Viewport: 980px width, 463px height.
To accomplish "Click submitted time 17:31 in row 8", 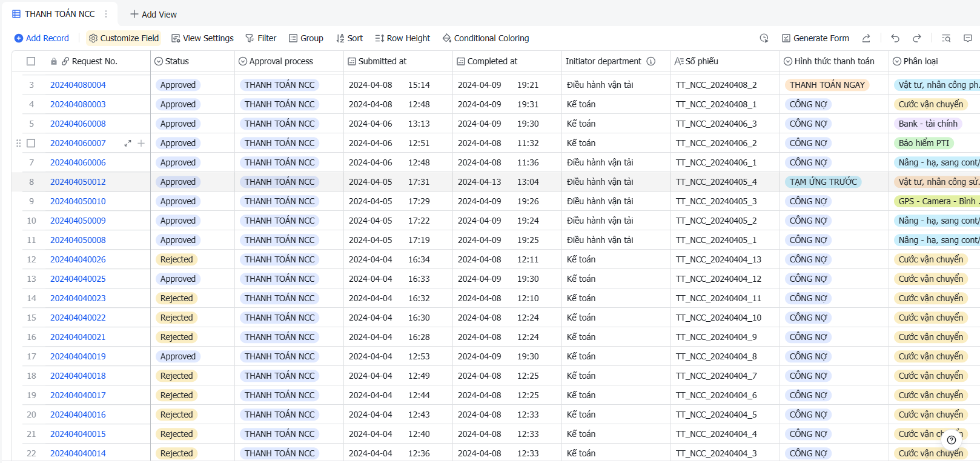I will (419, 182).
